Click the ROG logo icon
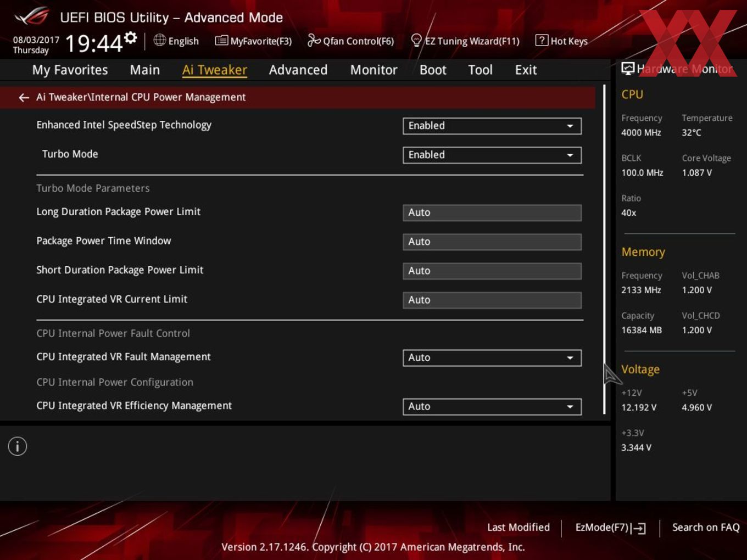Image resolution: width=747 pixels, height=560 pixels. pyautogui.click(x=32, y=16)
